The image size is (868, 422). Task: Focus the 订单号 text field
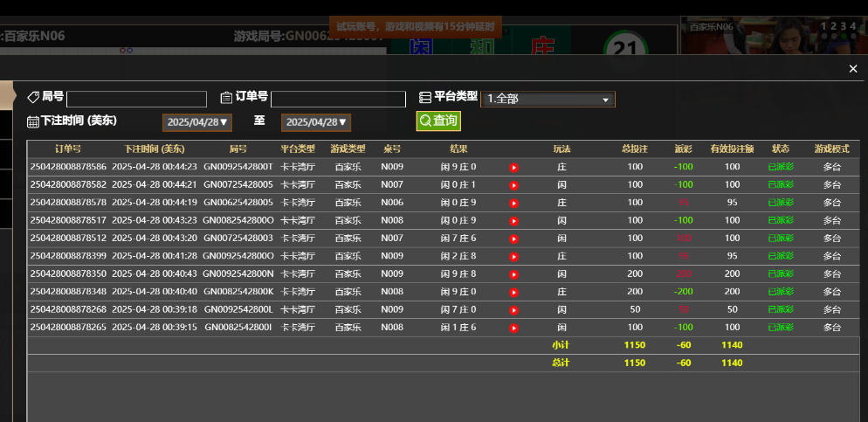(338, 100)
